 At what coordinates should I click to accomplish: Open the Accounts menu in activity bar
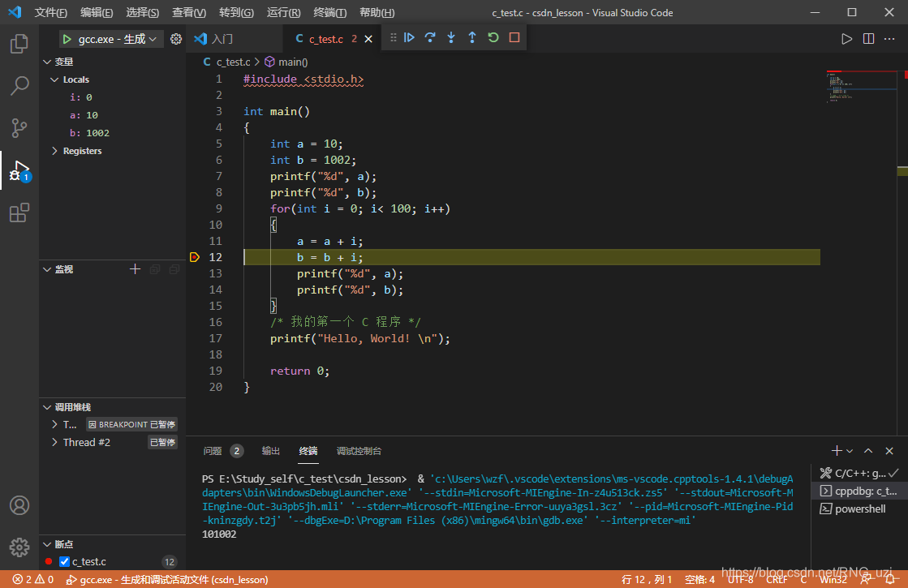point(19,505)
